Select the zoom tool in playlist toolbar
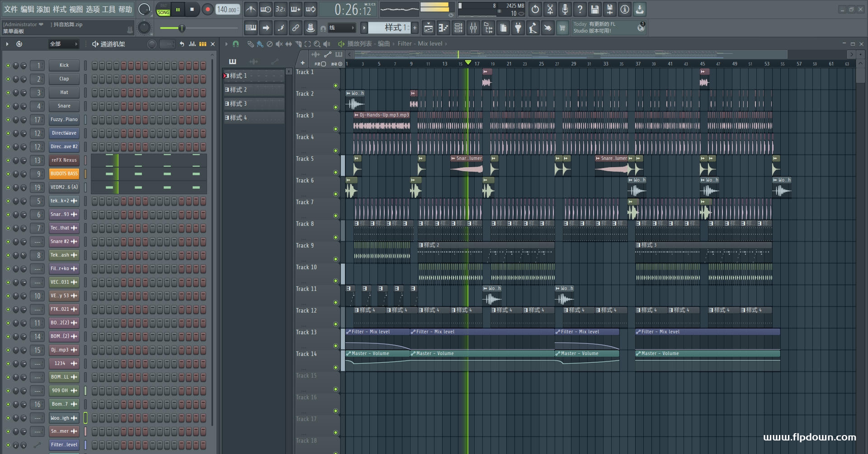 [x=317, y=44]
